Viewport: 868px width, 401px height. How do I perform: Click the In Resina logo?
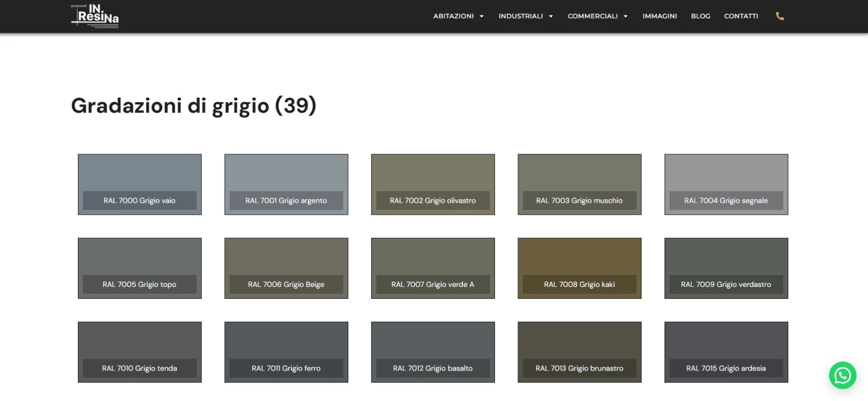coord(95,16)
